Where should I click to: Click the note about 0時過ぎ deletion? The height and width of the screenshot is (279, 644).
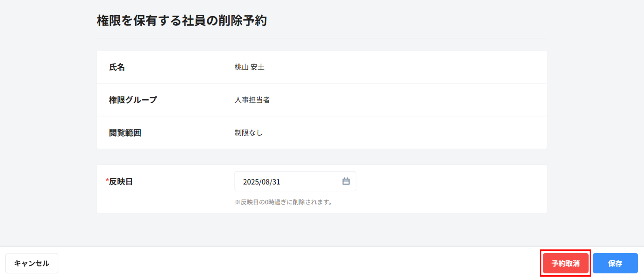point(283,202)
